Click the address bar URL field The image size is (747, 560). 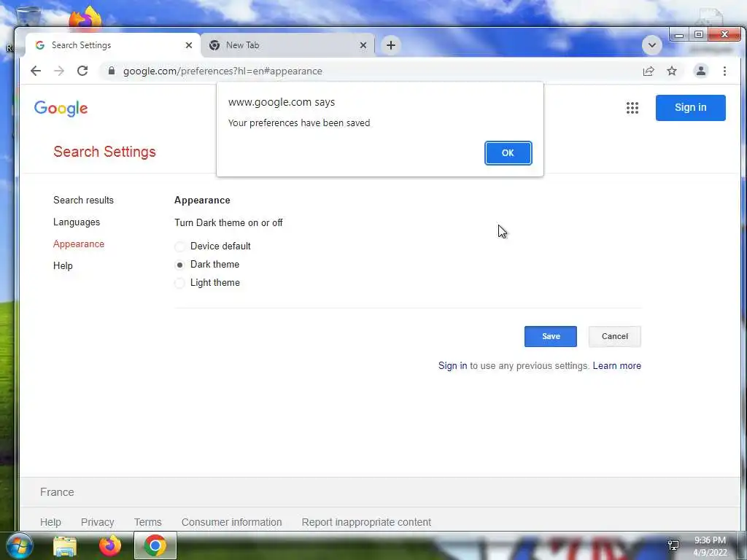[371, 71]
